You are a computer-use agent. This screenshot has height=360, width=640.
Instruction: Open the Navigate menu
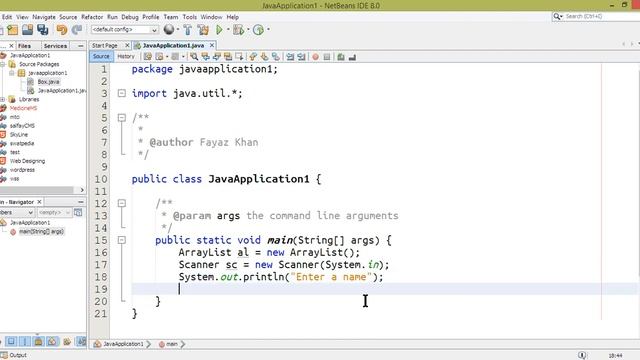pos(44,17)
